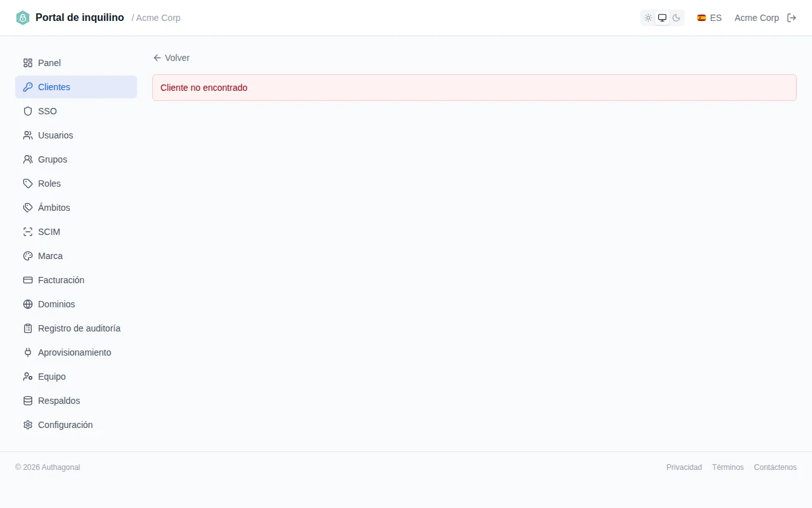Click the Spanish flag icon
Viewport: 812px width, 508px height.
[x=702, y=18]
